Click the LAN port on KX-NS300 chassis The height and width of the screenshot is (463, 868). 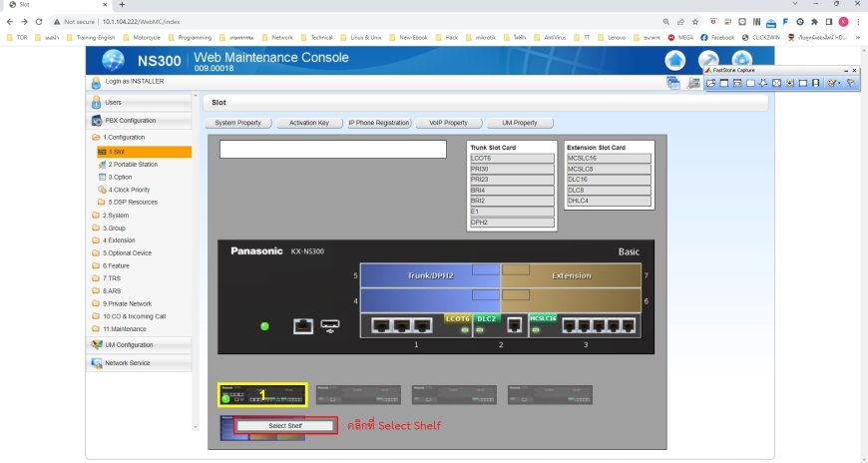[x=303, y=326]
